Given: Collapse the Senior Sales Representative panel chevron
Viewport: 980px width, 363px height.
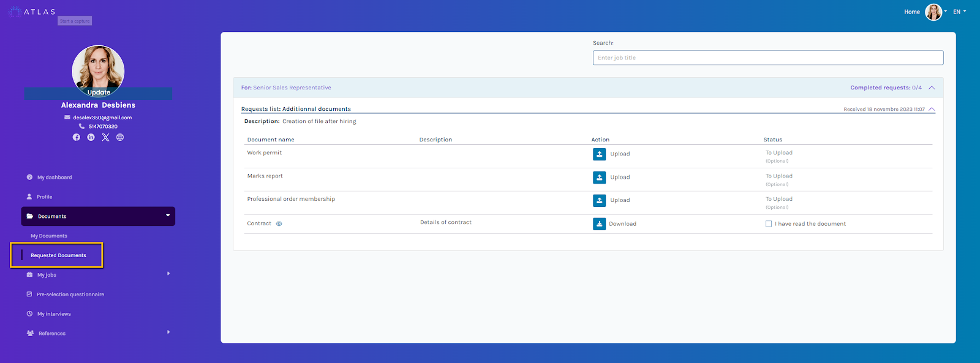Looking at the screenshot, I should click(x=932, y=88).
